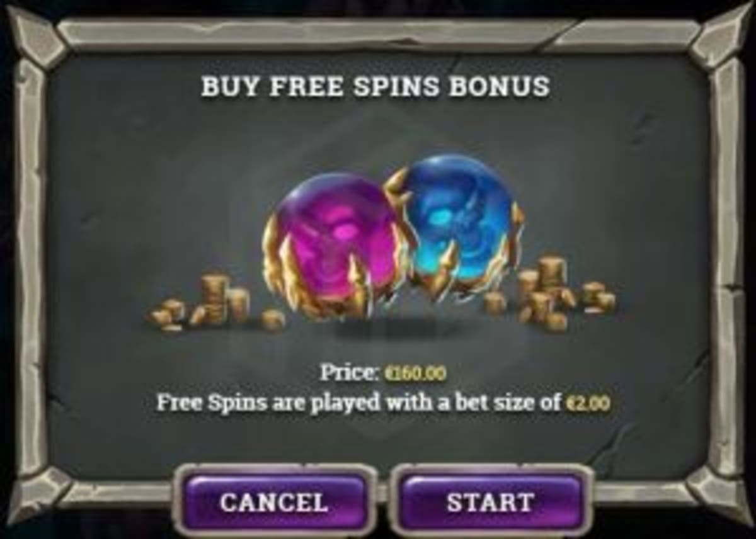Click the €160.00 price value

pos(415,373)
